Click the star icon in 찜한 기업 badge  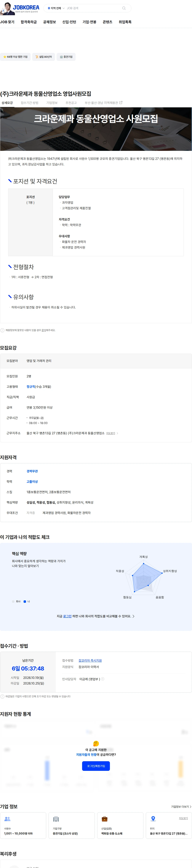tap(5, 57)
